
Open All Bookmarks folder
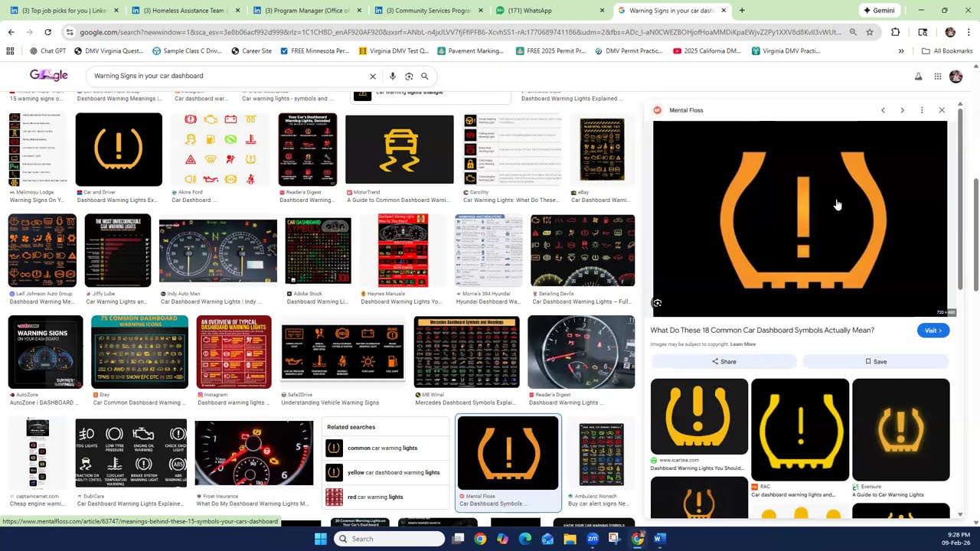(x=947, y=51)
